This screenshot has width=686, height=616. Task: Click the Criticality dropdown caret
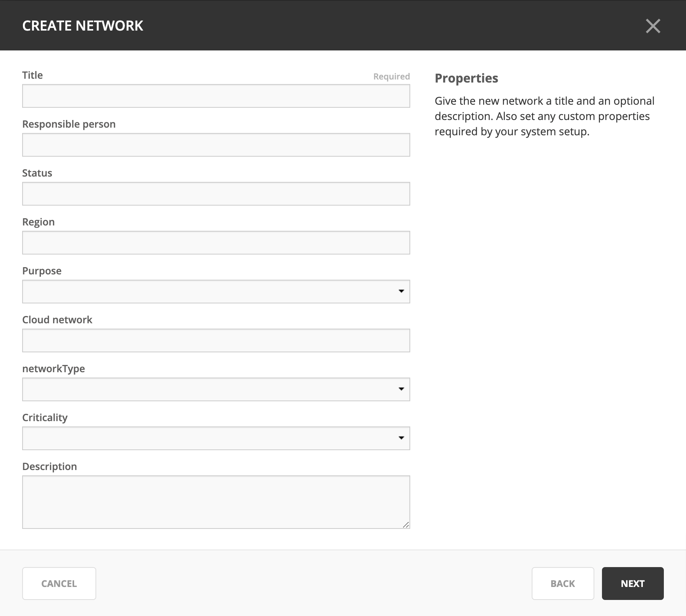pos(401,438)
